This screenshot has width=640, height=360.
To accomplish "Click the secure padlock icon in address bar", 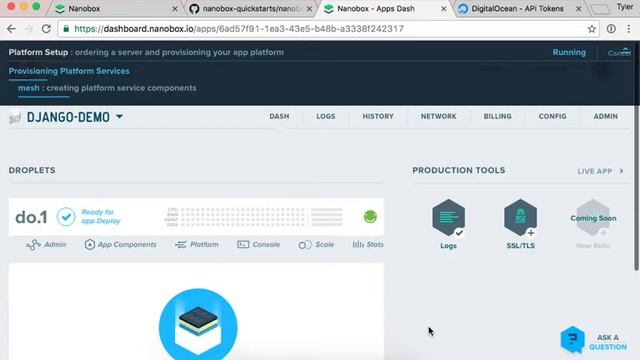I will pos(66,29).
